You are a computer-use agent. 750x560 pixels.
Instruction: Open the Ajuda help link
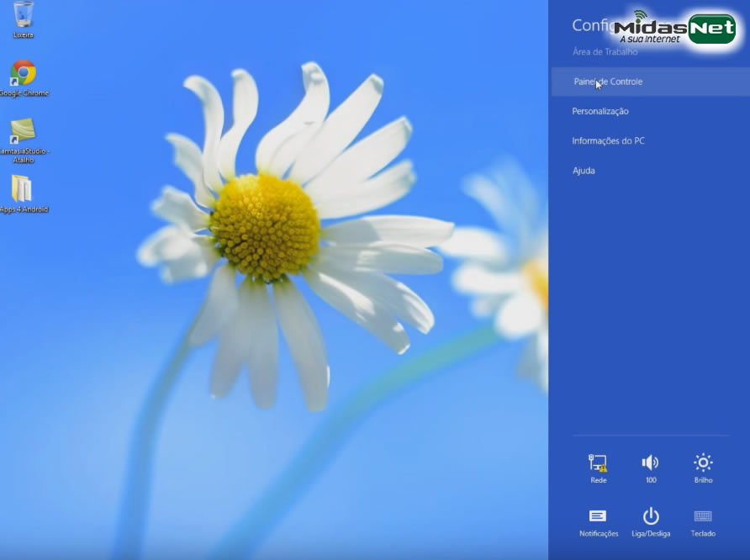coord(584,171)
